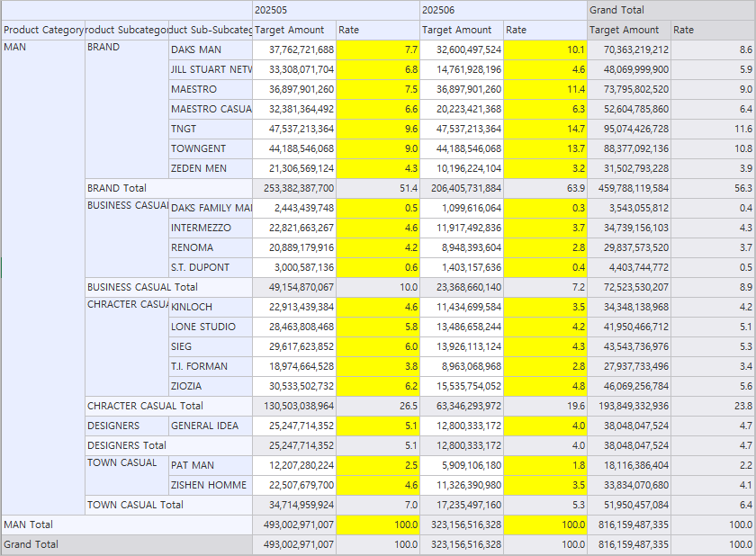Click the 56.3 grand total rate cell
Viewport: 756px width, 556px height.
713,188
